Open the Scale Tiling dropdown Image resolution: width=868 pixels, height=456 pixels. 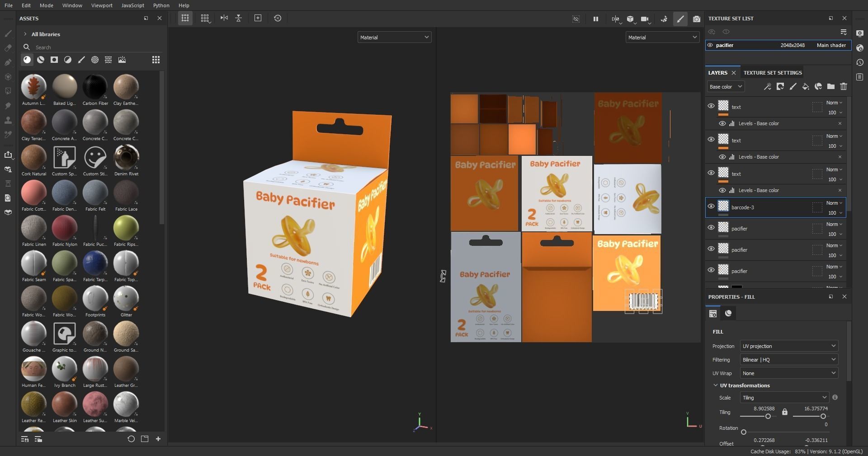tap(784, 398)
